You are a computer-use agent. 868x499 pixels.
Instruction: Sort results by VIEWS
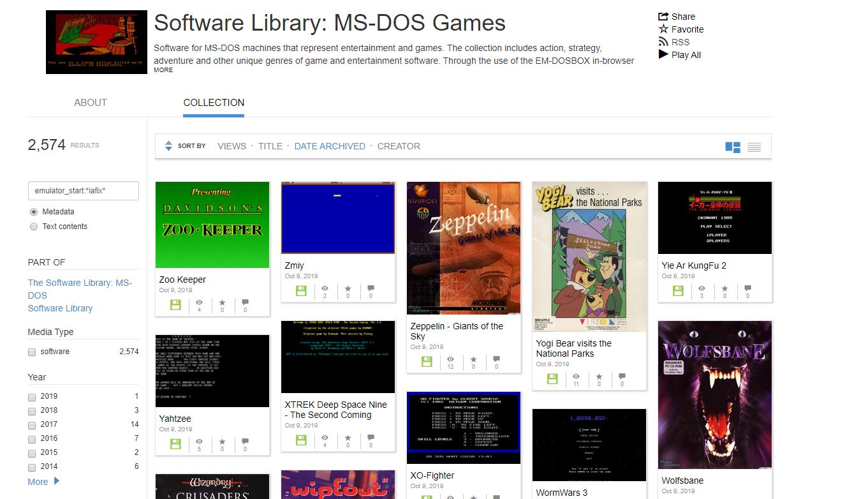[x=232, y=146]
